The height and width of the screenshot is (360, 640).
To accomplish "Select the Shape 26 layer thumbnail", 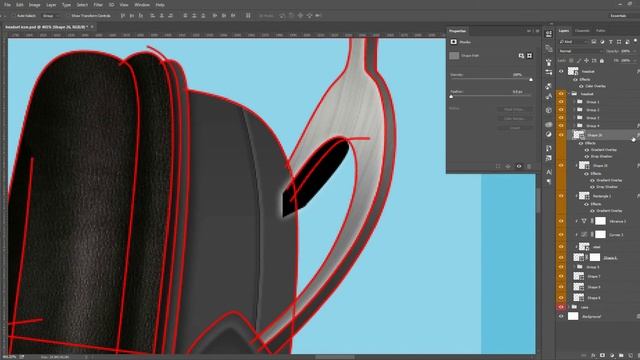I will coord(578,135).
